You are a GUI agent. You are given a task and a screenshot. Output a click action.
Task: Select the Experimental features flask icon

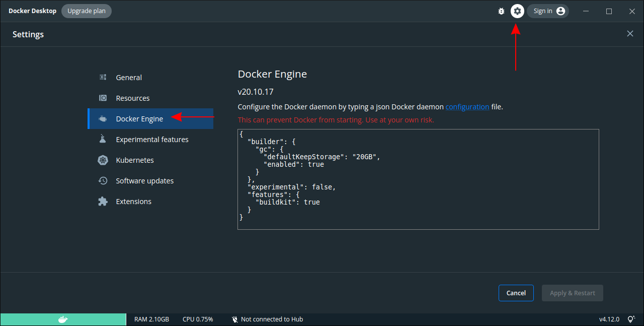[x=103, y=139]
